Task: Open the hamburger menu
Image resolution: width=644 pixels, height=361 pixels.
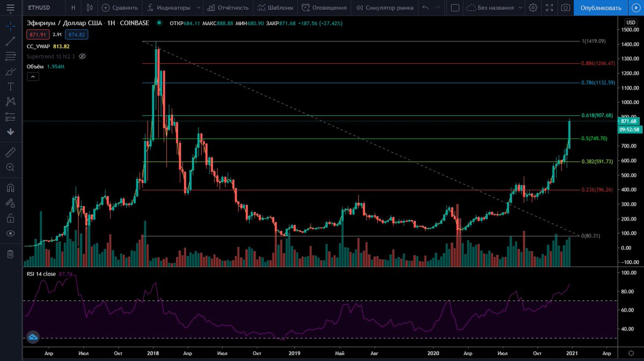Action: click(11, 8)
